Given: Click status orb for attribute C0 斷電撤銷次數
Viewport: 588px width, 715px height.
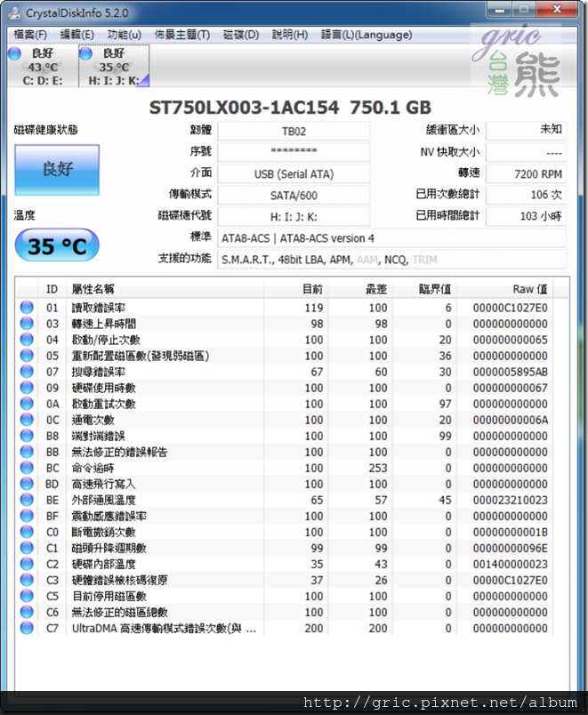Looking at the screenshot, I should tap(27, 532).
